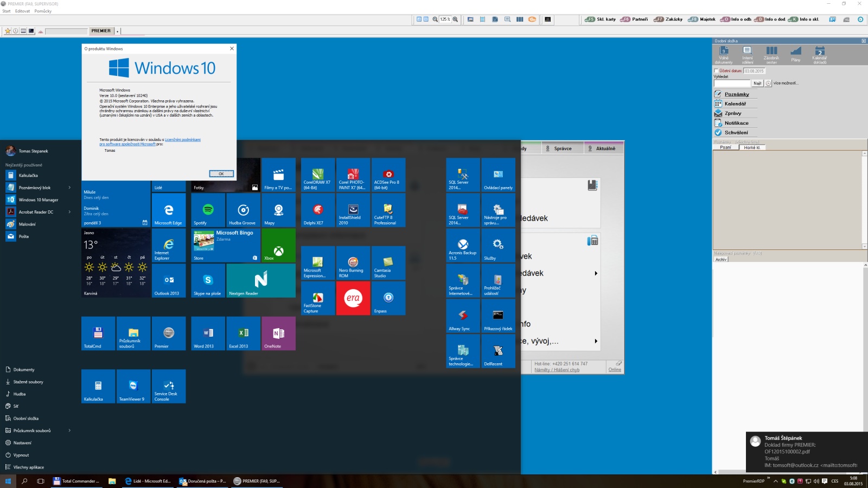The image size is (868, 488).
Task: Click the Info o skl. toolbar button
Action: (x=804, y=19)
